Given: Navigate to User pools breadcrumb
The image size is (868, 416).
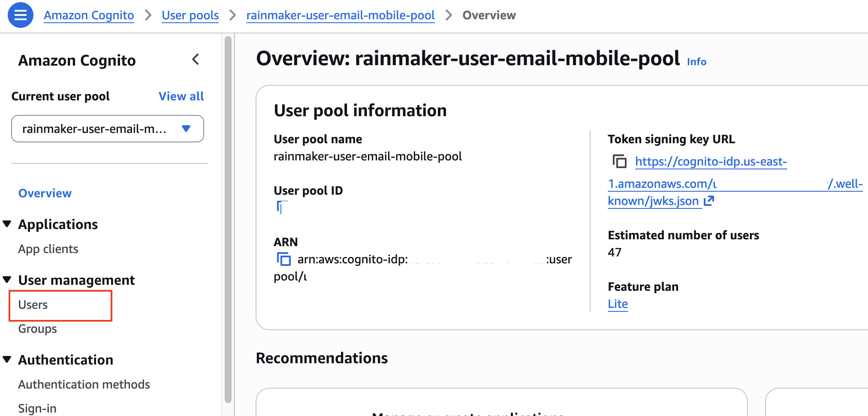Looking at the screenshot, I should tap(190, 15).
